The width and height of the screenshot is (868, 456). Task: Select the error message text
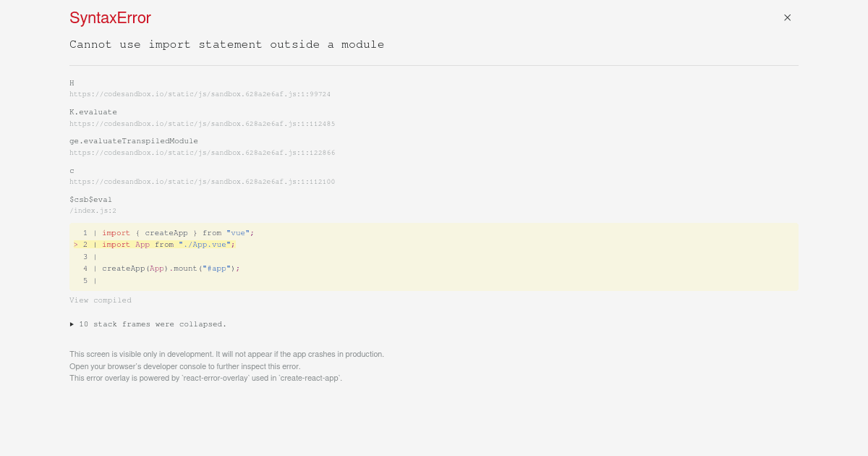pyautogui.click(x=226, y=44)
